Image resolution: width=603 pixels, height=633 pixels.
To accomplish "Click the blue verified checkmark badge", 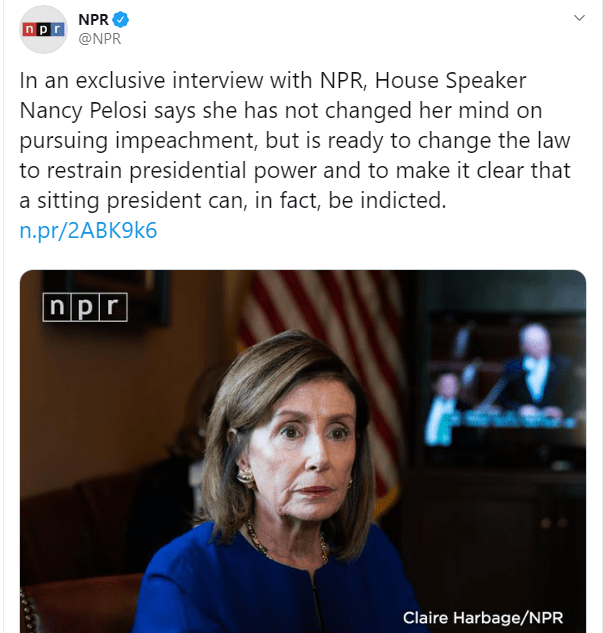I will click(120, 19).
